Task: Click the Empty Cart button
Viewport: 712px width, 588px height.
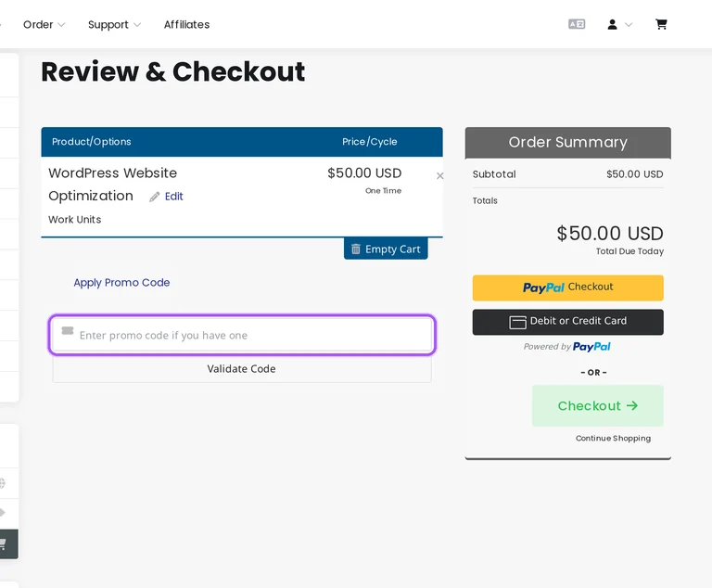Action: coord(386,249)
